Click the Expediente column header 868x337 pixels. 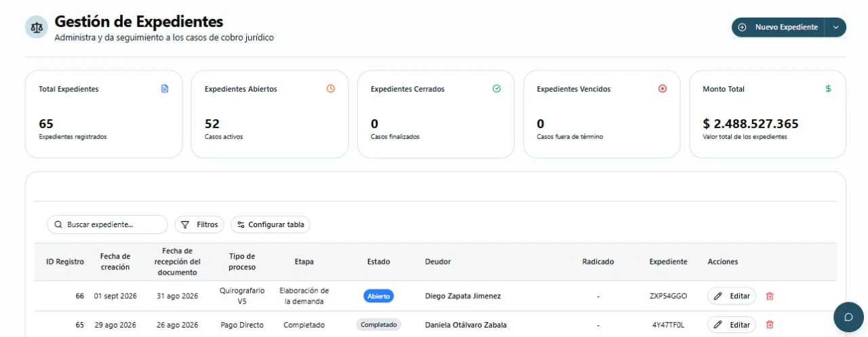tap(668, 262)
